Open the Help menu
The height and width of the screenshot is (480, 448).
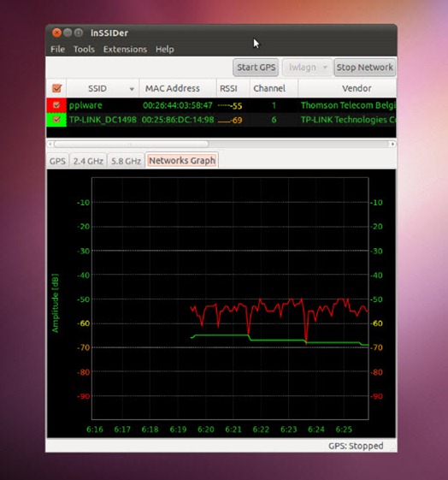tap(164, 49)
